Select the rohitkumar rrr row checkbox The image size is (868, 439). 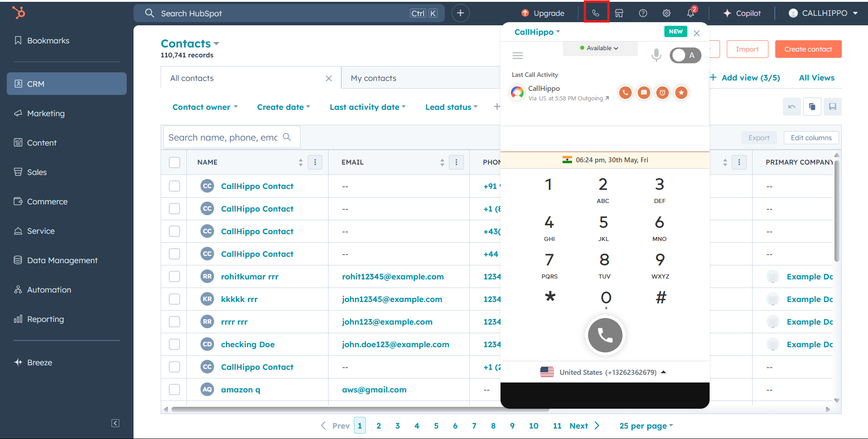pos(174,277)
